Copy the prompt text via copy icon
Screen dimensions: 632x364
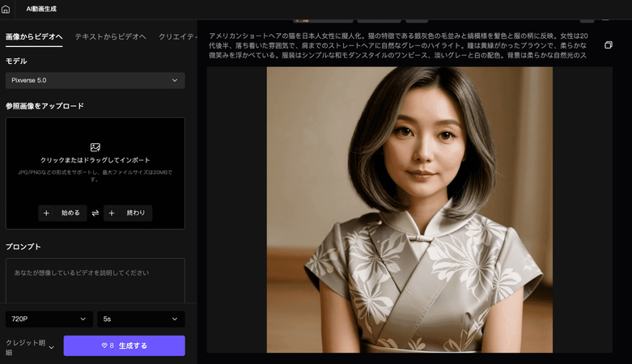(609, 44)
